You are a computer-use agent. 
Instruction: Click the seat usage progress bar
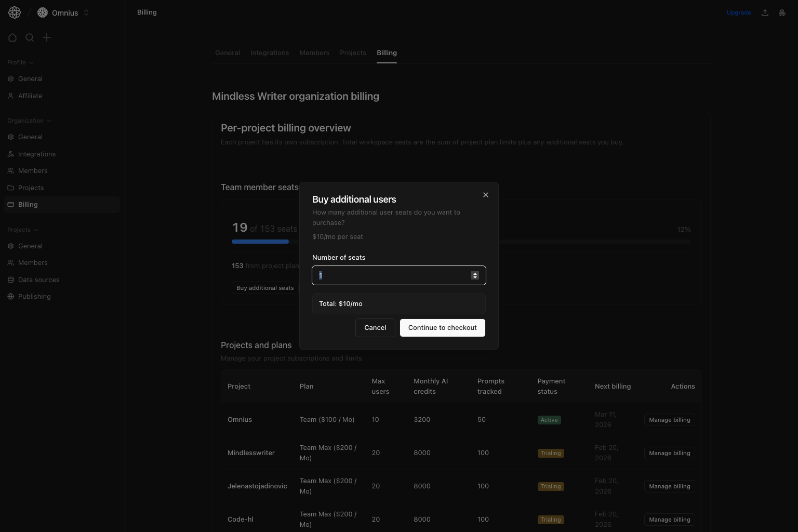[x=260, y=241]
